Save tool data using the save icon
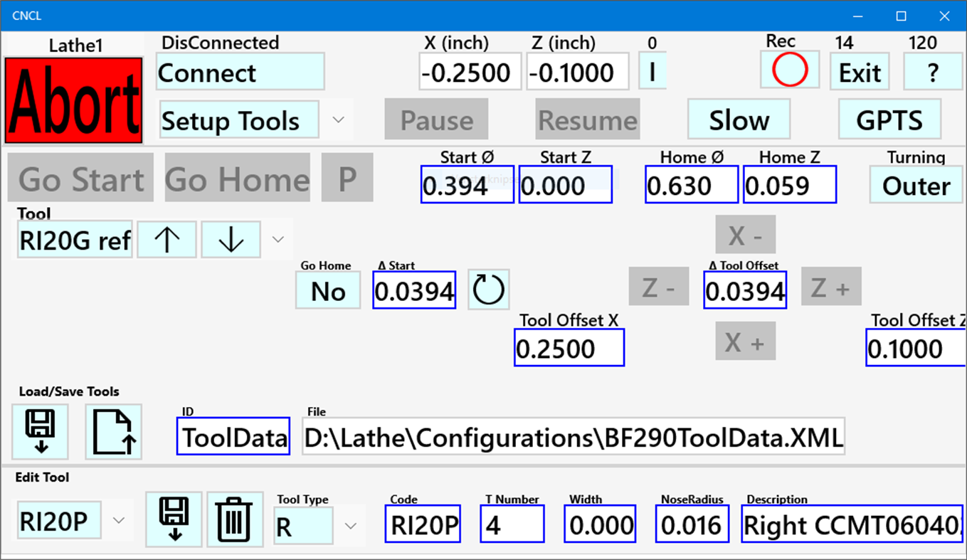The height and width of the screenshot is (560, 967). point(40,430)
